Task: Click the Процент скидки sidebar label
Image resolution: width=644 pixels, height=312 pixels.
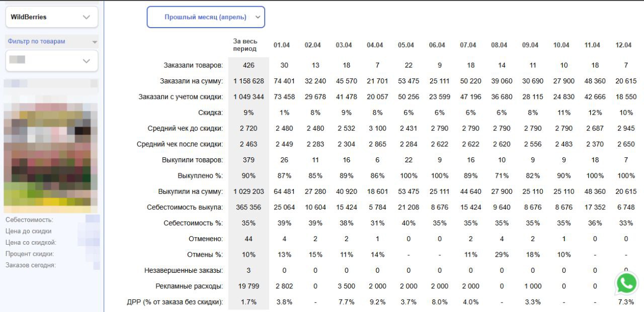Action: point(29,254)
